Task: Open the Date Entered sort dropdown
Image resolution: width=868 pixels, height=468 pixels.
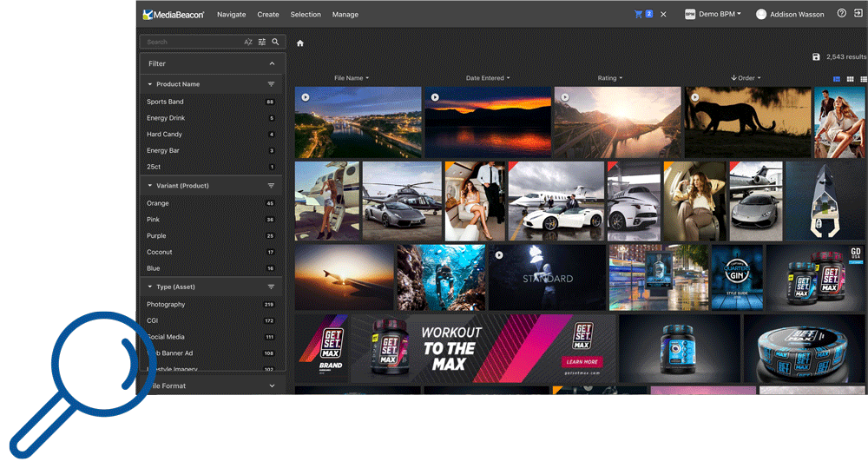Action: pos(488,78)
